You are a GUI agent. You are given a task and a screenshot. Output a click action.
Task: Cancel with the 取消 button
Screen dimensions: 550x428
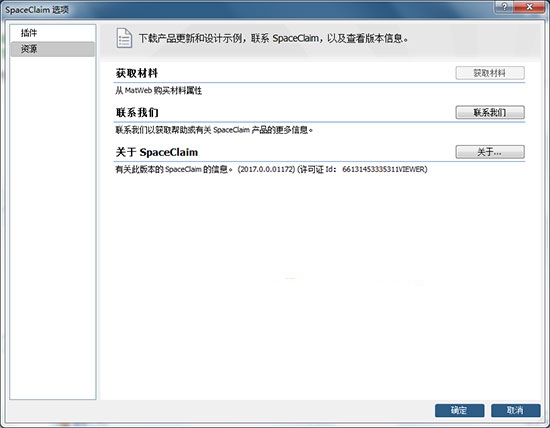click(515, 410)
